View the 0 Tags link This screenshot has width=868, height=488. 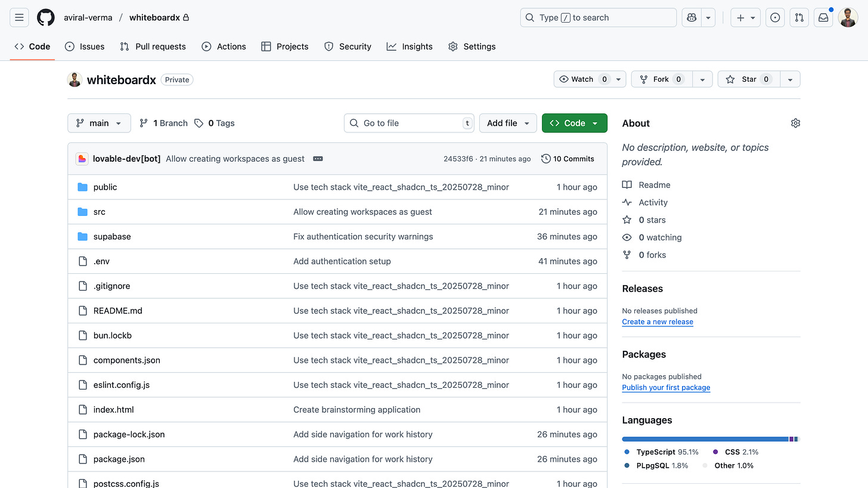coord(215,123)
